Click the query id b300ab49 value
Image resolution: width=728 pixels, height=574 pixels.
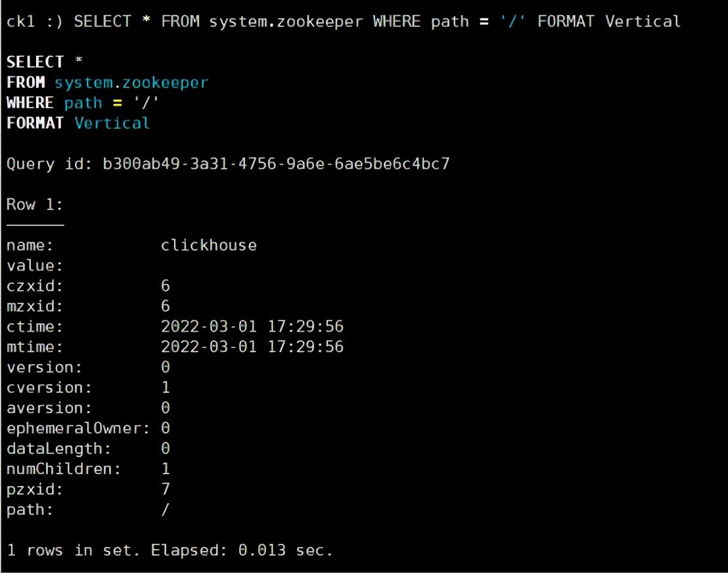(276, 164)
